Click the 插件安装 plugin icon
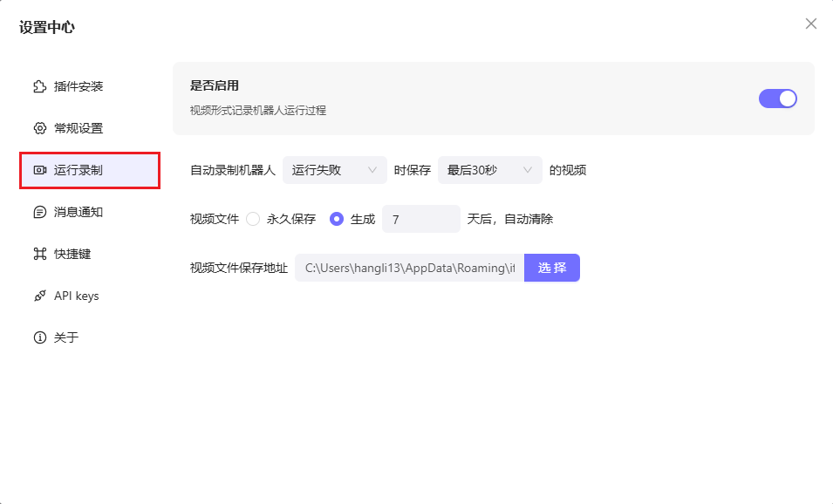Image resolution: width=833 pixels, height=504 pixels. point(39,85)
